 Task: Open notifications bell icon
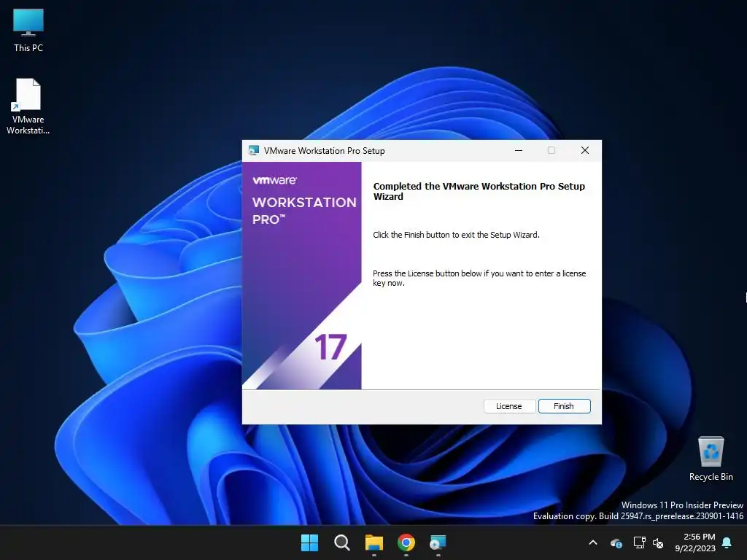pyautogui.click(x=727, y=542)
